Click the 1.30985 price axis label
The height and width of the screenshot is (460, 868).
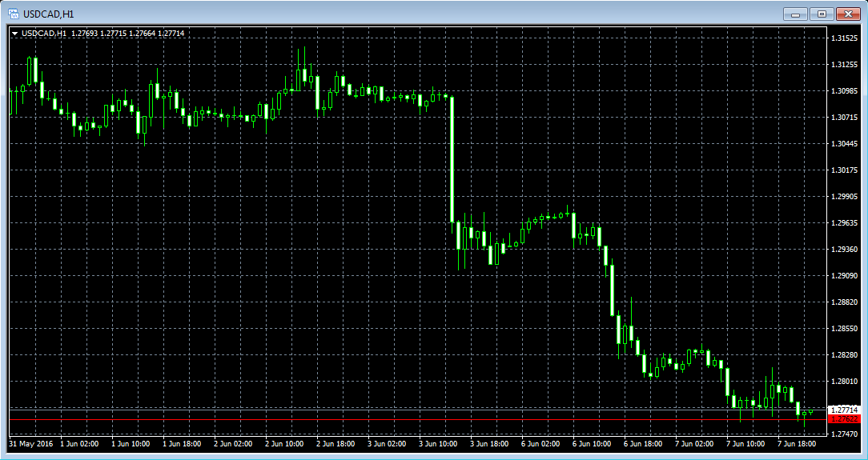coord(844,90)
